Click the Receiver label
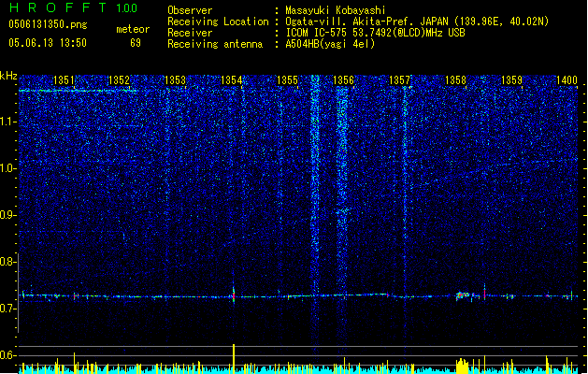The width and height of the screenshot is (588, 374). coord(190,33)
